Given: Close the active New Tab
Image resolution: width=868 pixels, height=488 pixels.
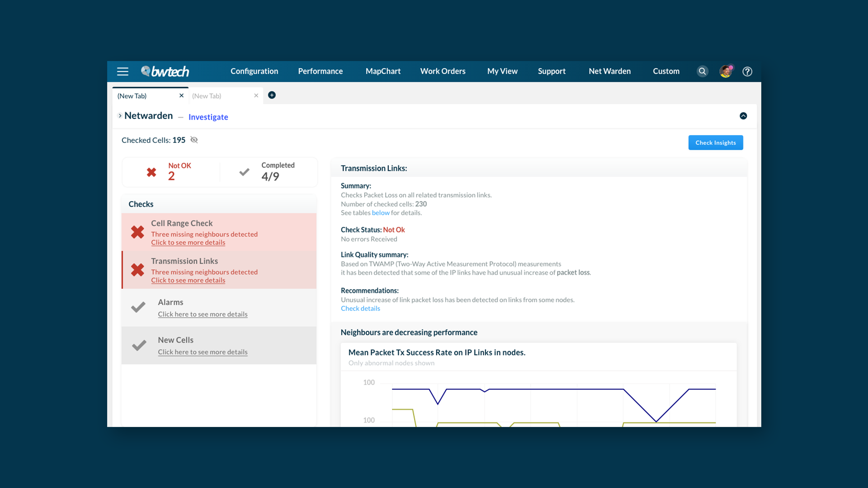Looking at the screenshot, I should 181,96.
